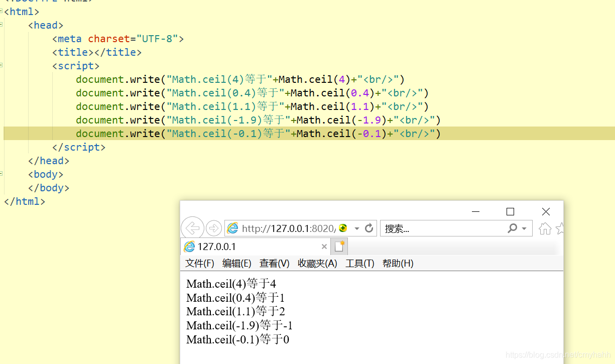
Task: Click the <title></title> code line
Action: (97, 52)
